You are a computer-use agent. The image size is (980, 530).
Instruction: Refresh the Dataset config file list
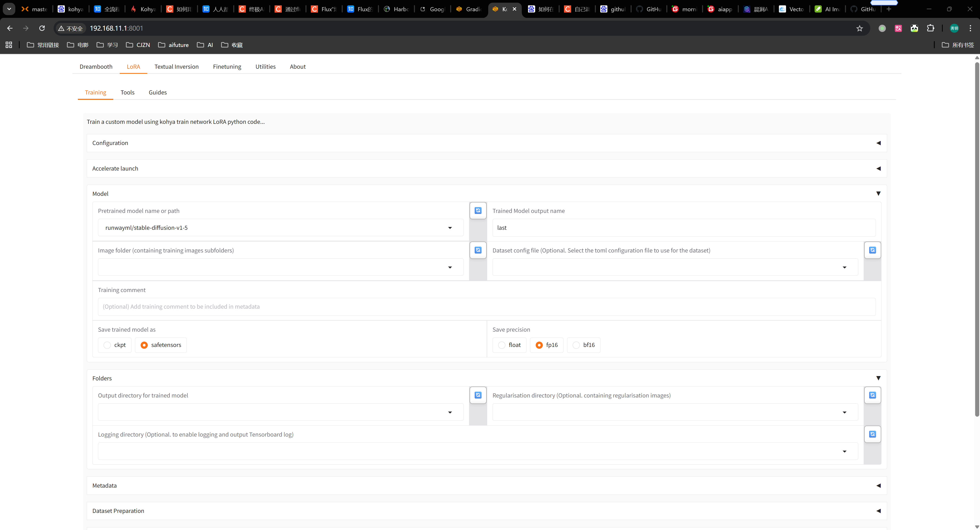[872, 250]
